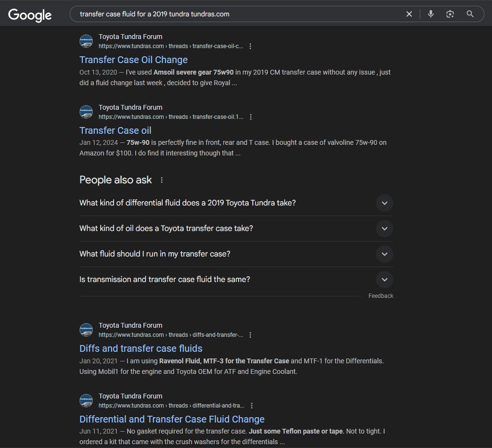Open more options for Transfer Case Oil Change result

(250, 46)
